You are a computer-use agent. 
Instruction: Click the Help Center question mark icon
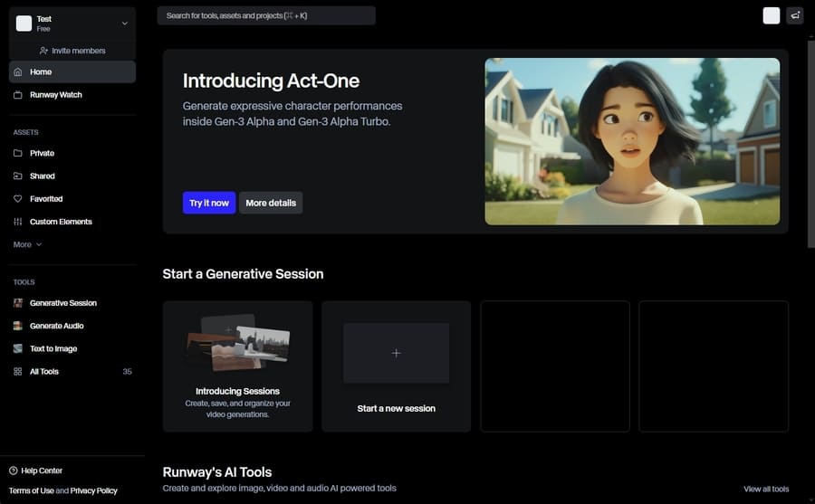pyautogui.click(x=14, y=471)
